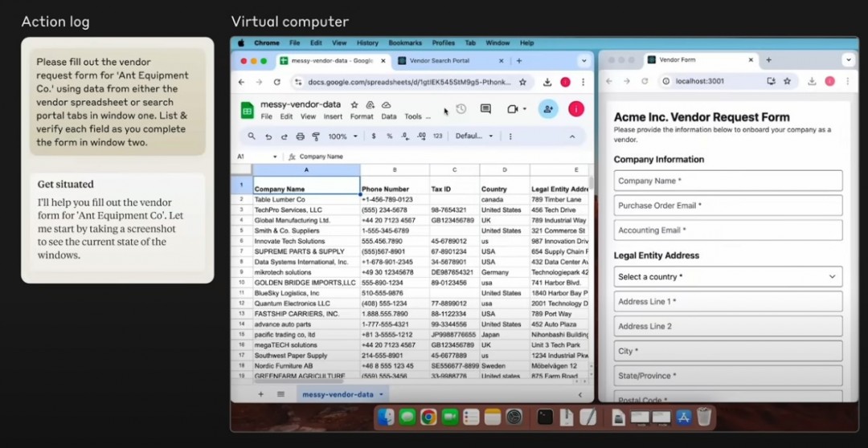Select cell containing 'Quantum Electronics LLC'

pos(306,303)
